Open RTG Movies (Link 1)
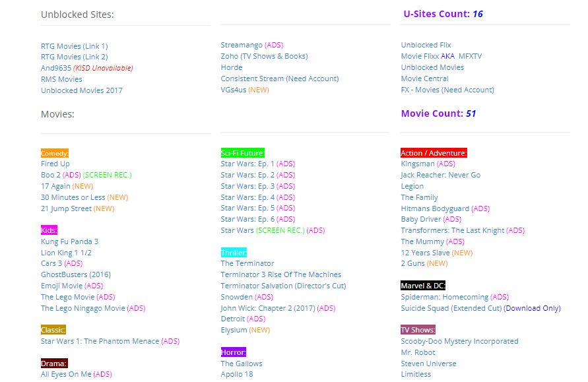The height and width of the screenshot is (382, 588). click(x=75, y=46)
